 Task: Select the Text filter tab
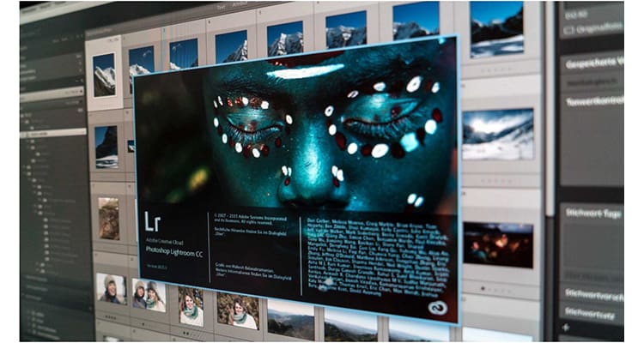tap(222, 5)
